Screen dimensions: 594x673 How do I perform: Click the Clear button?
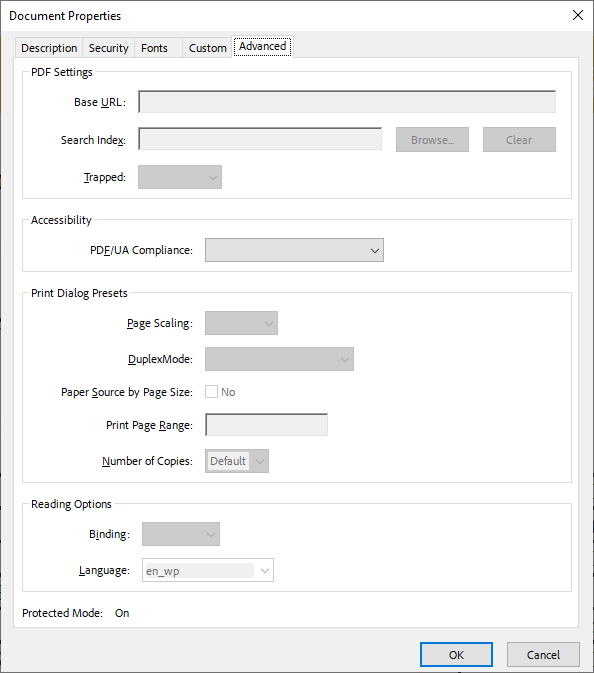[x=519, y=139]
